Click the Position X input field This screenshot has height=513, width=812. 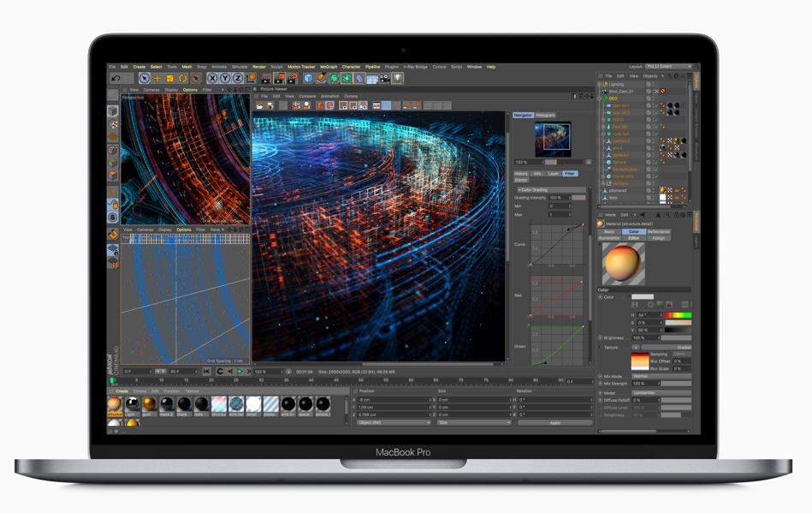(x=394, y=400)
